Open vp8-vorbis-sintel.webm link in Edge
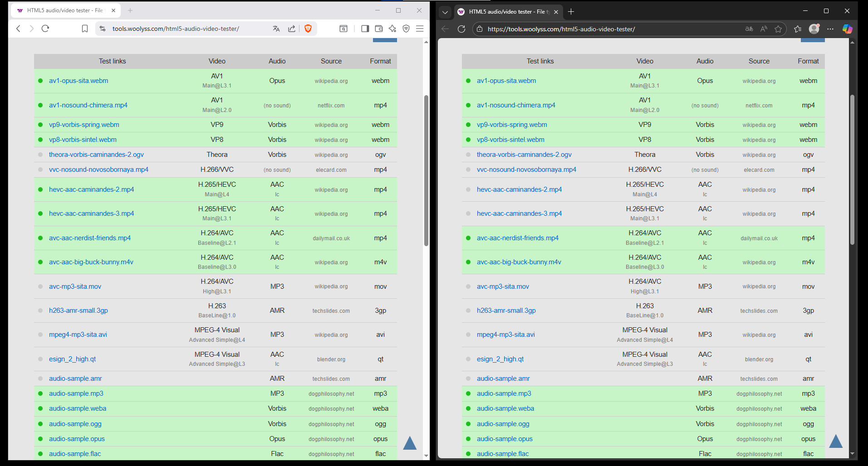This screenshot has width=868, height=466. (x=510, y=140)
